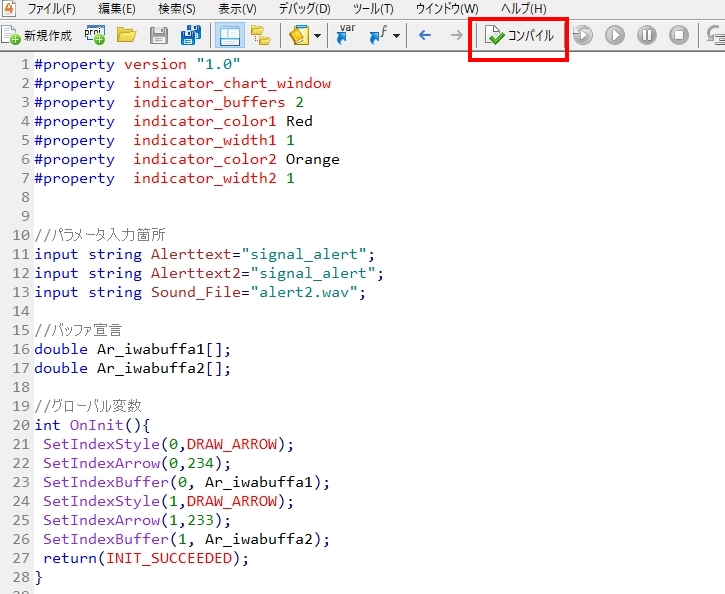Open the dropdown next to function icon

396,36
